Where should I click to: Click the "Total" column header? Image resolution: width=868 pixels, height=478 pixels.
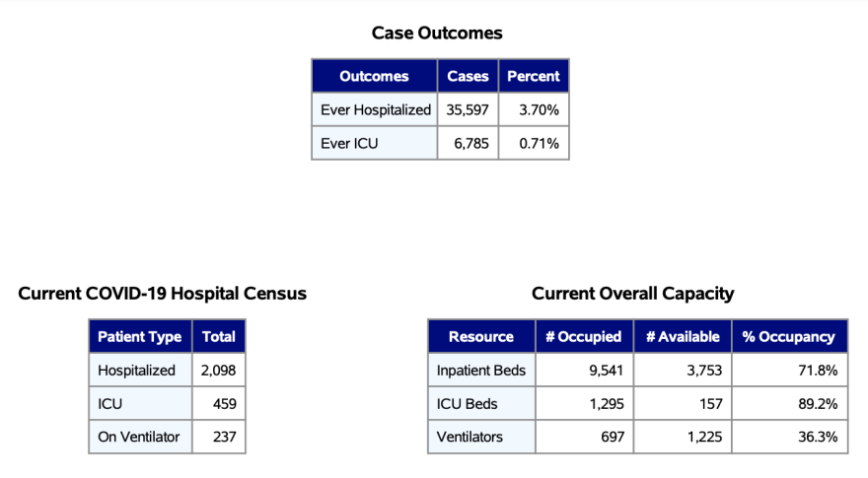tap(219, 336)
